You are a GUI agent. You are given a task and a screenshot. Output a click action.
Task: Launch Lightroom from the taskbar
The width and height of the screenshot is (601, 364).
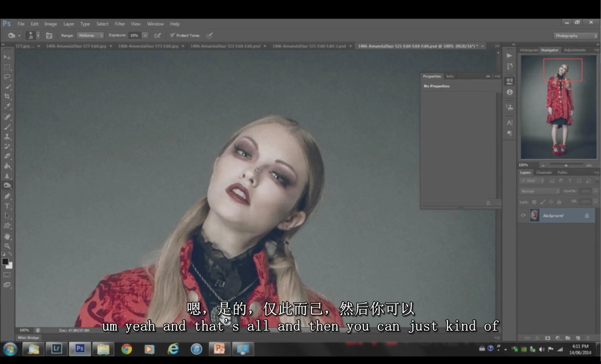[56, 349]
